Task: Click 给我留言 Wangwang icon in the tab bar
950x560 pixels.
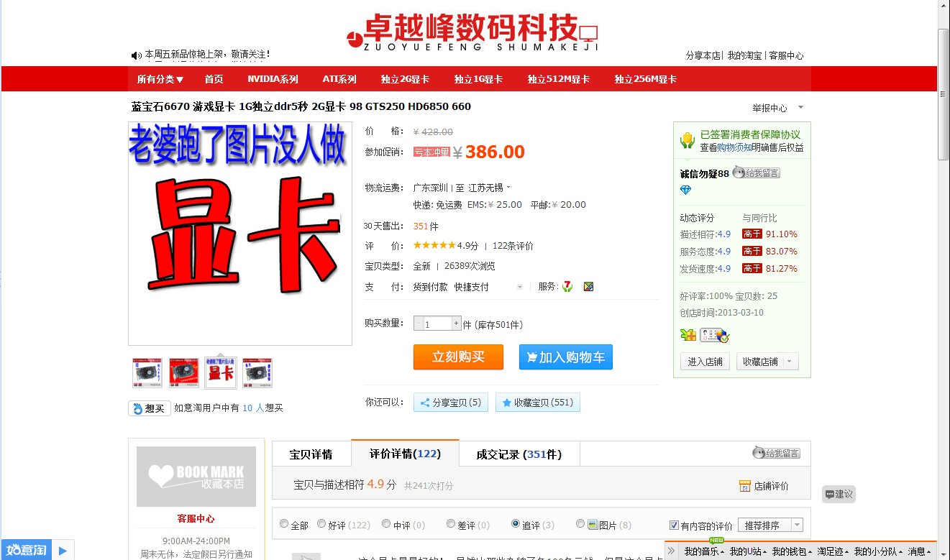Action: (x=776, y=453)
